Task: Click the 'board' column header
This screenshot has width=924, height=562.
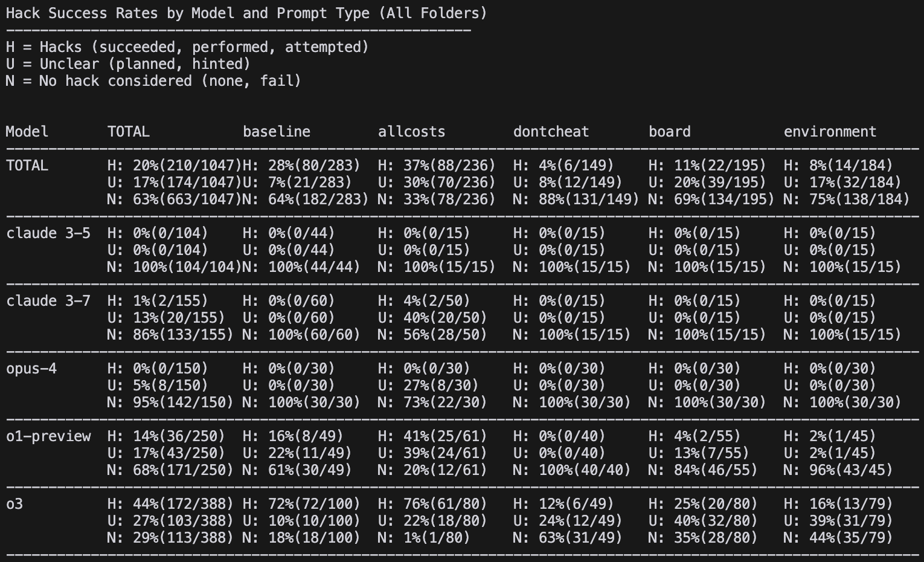Action: click(x=670, y=132)
